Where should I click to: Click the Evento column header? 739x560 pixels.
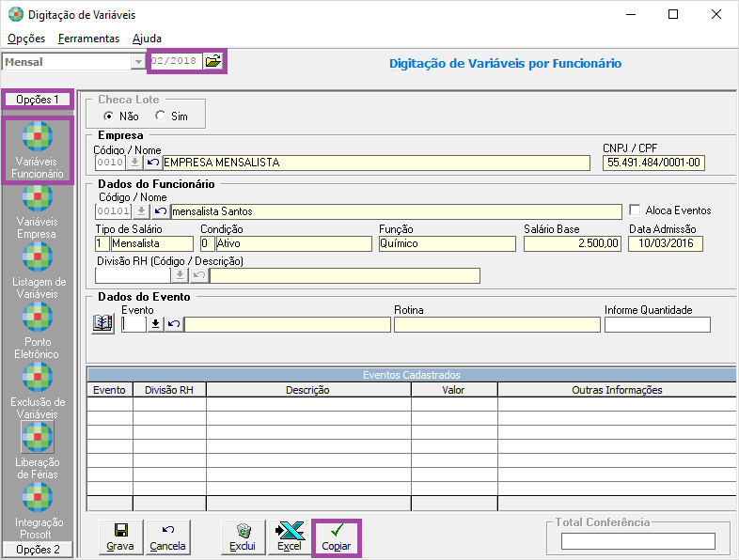pyautogui.click(x=110, y=390)
